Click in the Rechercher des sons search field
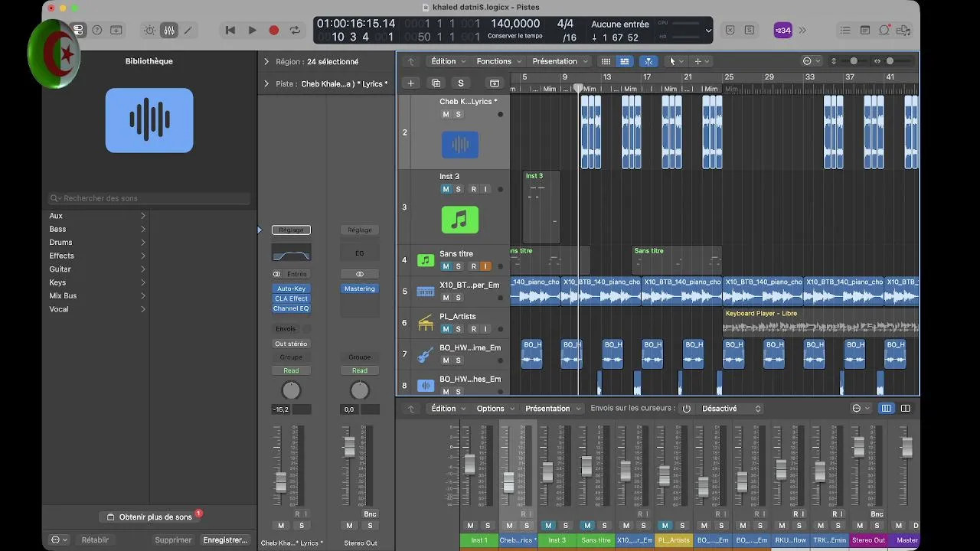Image resolution: width=980 pixels, height=551 pixels. pyautogui.click(x=149, y=198)
